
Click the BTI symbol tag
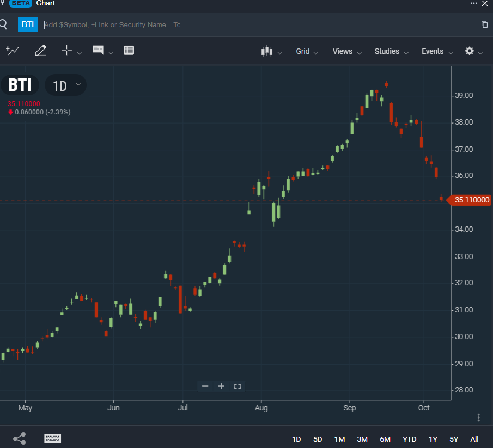coord(28,24)
